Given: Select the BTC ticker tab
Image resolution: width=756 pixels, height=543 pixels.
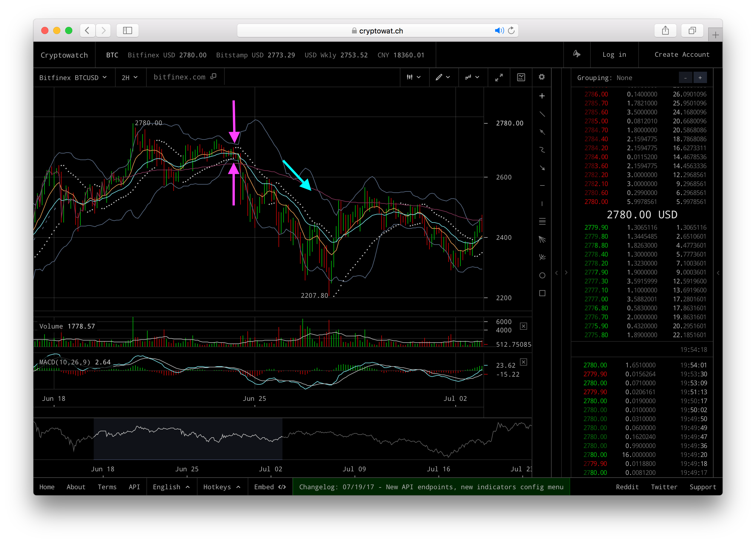Looking at the screenshot, I should 112,55.
